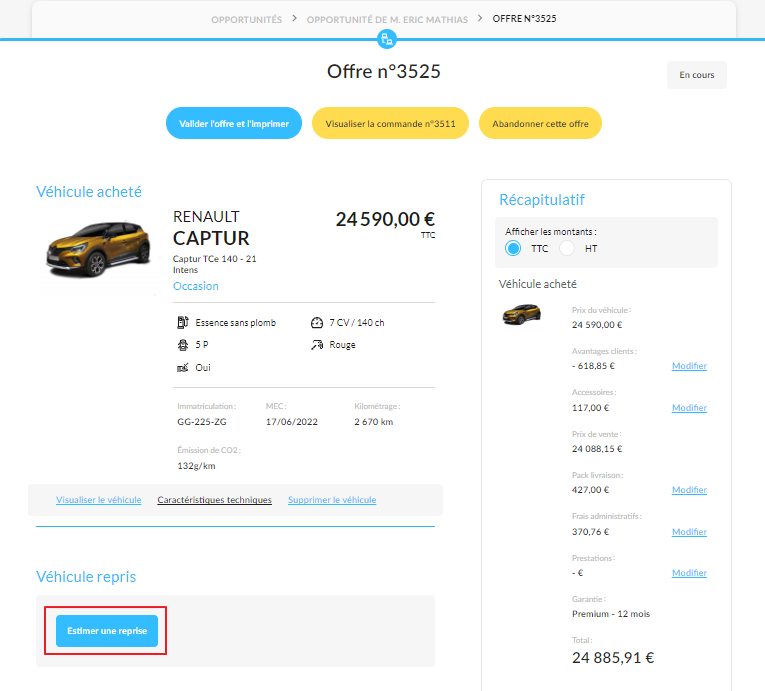Click MEC date 17/06/2022
The image size is (765, 691).
click(x=292, y=422)
